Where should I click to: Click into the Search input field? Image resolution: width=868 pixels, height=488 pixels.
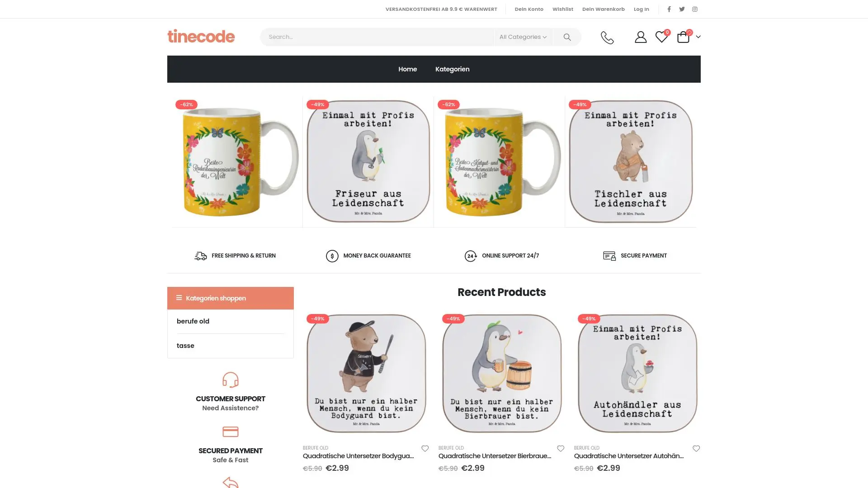pyautogui.click(x=377, y=37)
